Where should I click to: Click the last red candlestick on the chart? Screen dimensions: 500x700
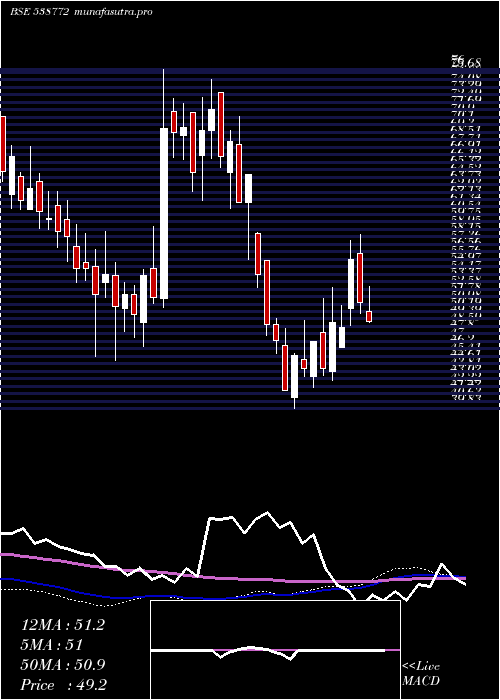(369, 317)
